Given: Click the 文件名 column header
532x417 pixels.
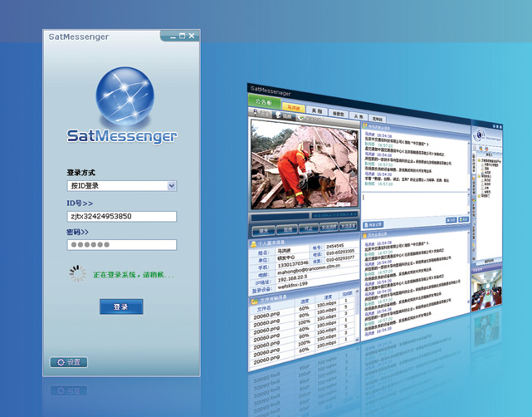Looking at the screenshot, I should (x=264, y=309).
